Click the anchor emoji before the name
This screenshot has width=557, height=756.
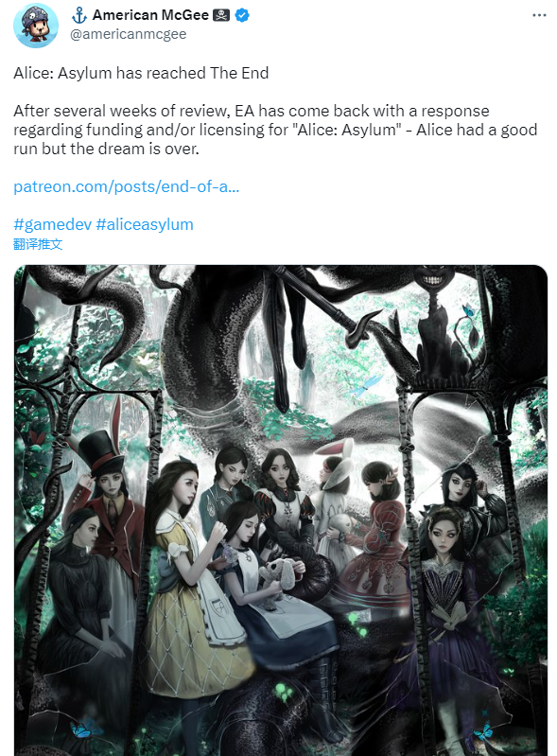pos(79,15)
